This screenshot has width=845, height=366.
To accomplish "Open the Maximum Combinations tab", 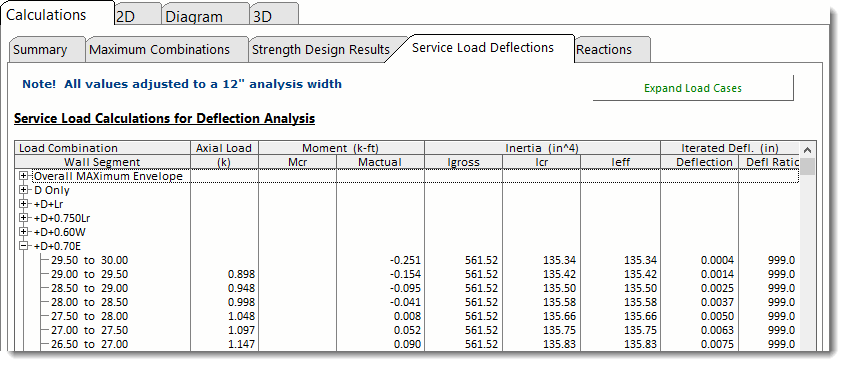I will pos(166,50).
